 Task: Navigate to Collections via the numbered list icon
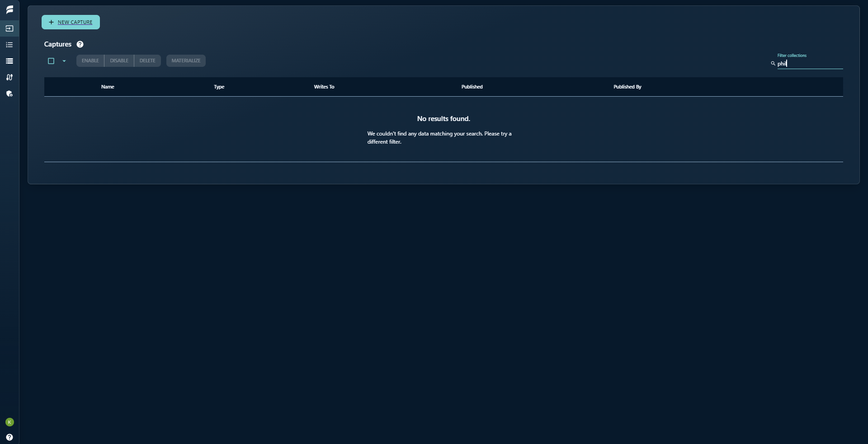9,44
